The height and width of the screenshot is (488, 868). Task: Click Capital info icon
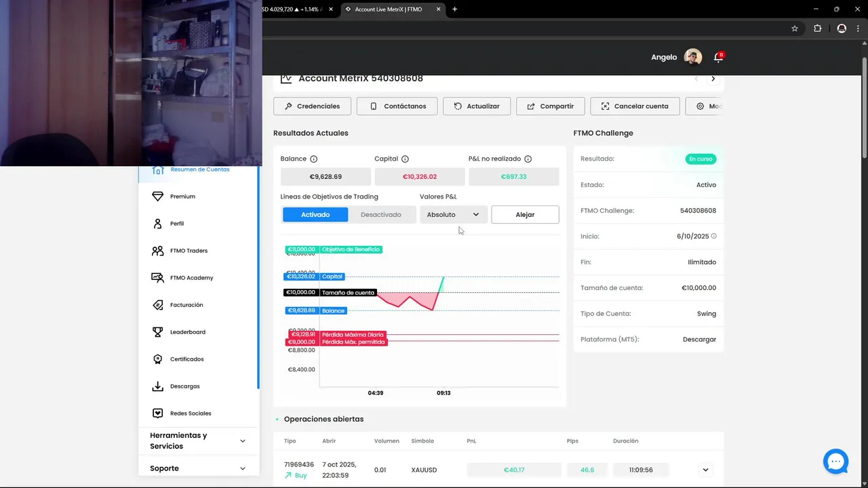tap(405, 159)
